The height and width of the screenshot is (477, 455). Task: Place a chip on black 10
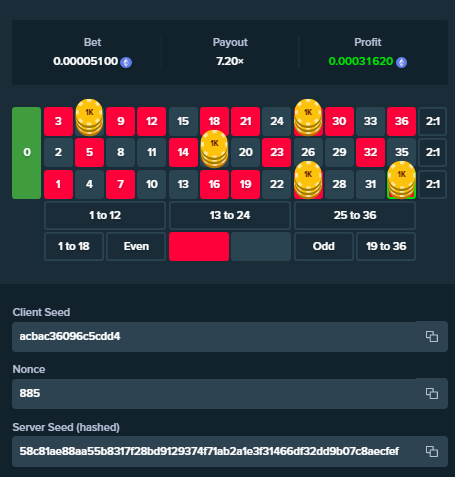[x=152, y=184]
